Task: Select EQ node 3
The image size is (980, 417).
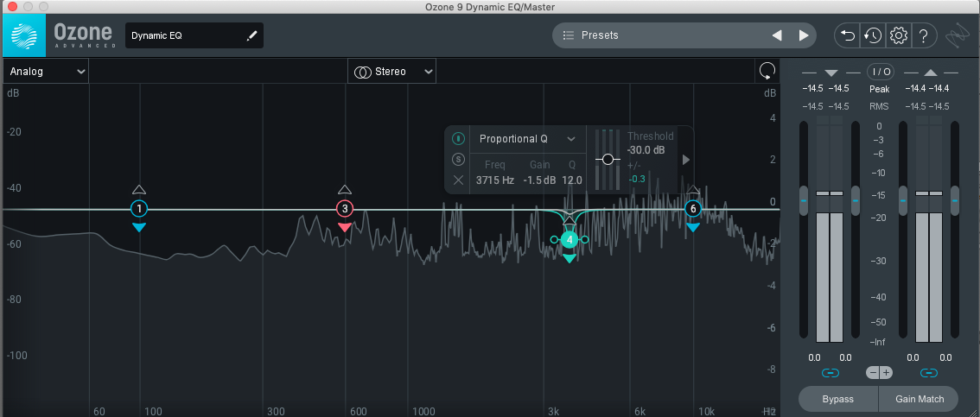Action: coord(344,209)
